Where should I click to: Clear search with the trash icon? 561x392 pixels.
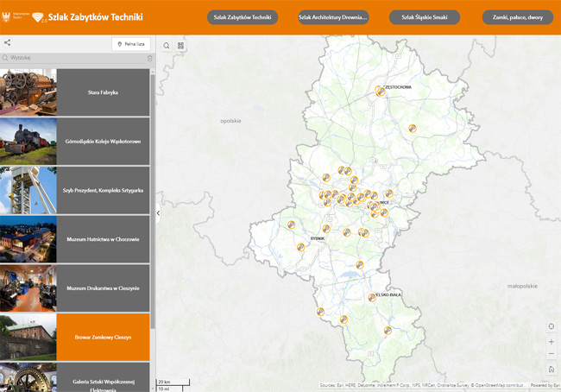point(149,59)
